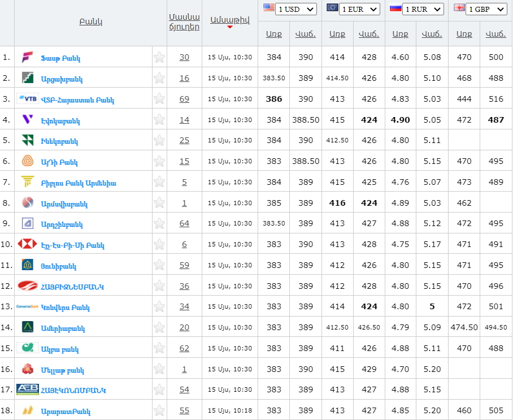Open the row 1 bank name link

[x=60, y=58]
